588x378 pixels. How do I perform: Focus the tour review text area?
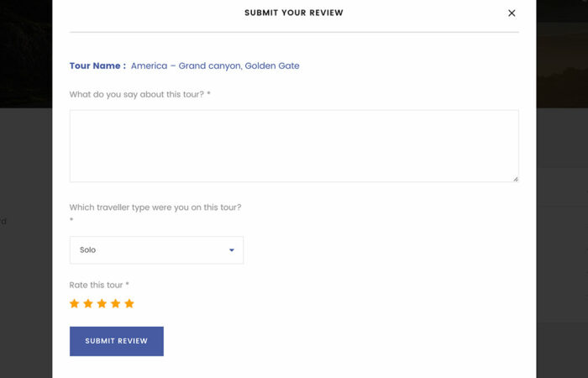tap(294, 145)
